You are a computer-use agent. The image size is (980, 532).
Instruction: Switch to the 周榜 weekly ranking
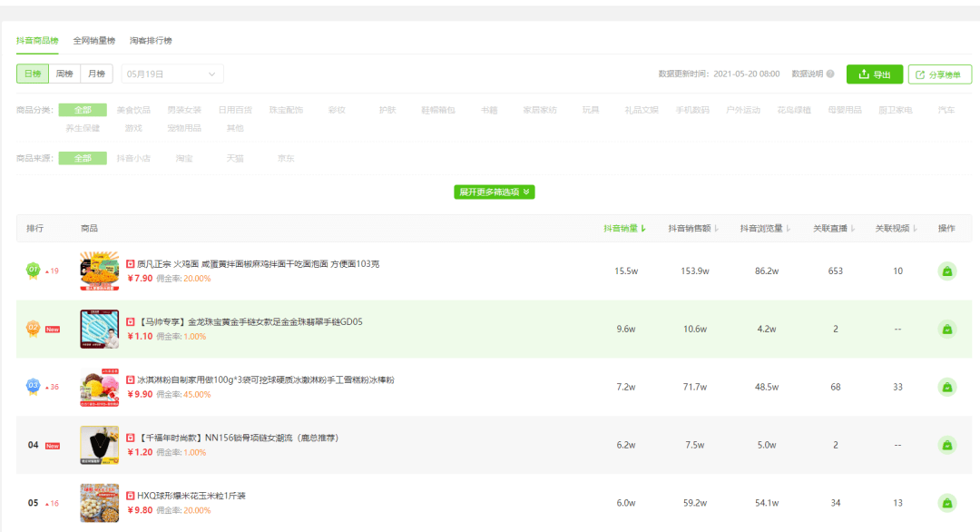pyautogui.click(x=64, y=74)
